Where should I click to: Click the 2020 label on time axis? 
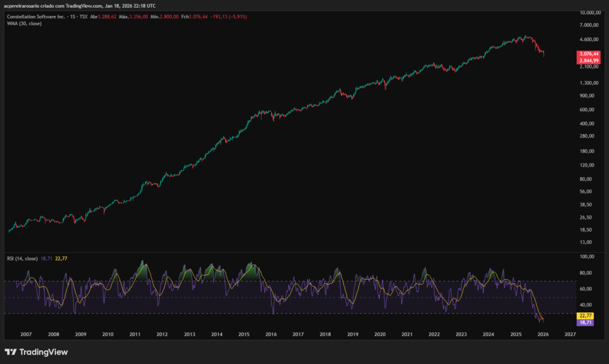click(379, 335)
